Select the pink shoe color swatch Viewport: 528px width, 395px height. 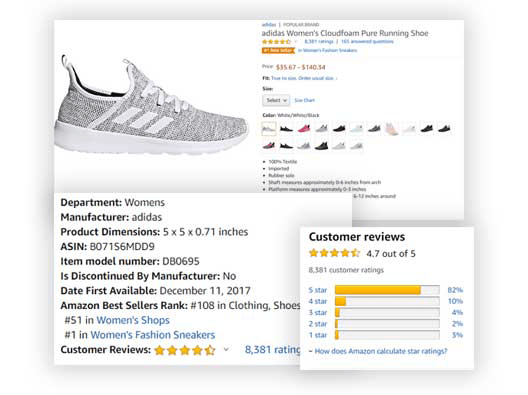[304, 128]
